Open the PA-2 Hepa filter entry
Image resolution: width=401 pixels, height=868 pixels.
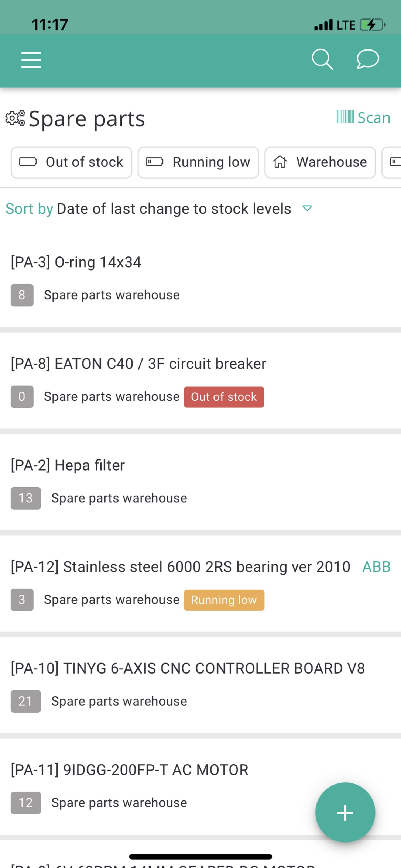pyautogui.click(x=200, y=481)
